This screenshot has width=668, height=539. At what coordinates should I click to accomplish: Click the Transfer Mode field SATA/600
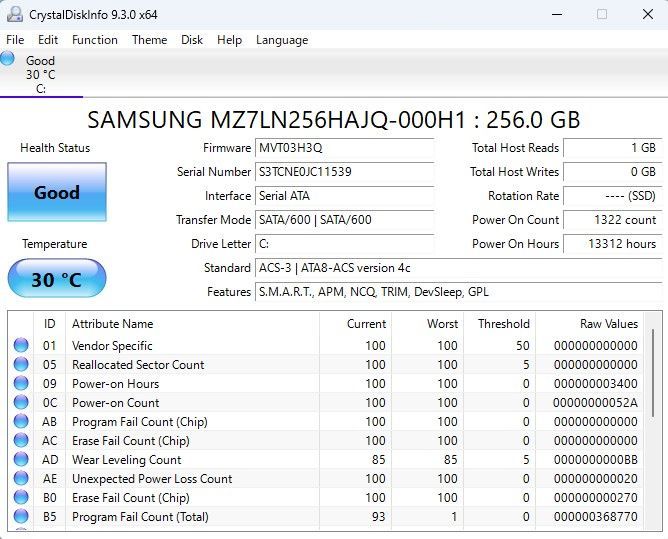[x=344, y=220]
